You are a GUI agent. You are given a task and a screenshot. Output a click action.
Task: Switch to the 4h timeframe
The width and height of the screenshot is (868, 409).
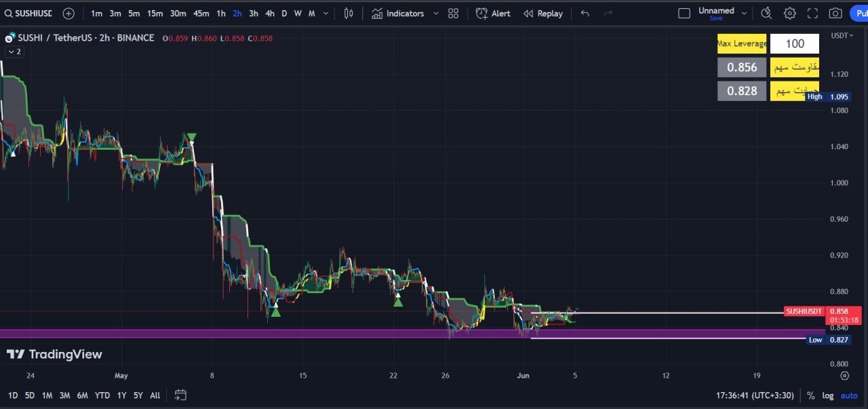270,14
